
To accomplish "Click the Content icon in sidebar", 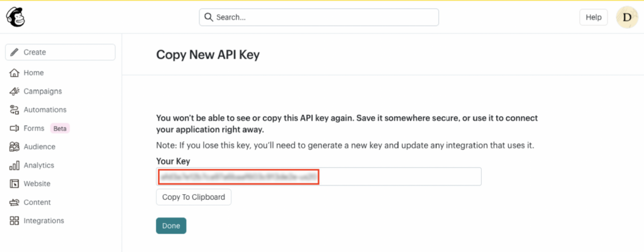I will coord(14,202).
